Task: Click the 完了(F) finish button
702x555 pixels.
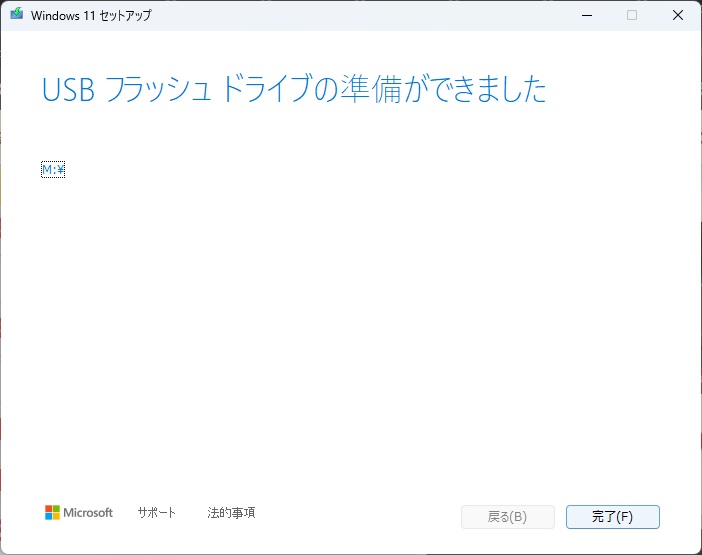Action: click(x=612, y=517)
